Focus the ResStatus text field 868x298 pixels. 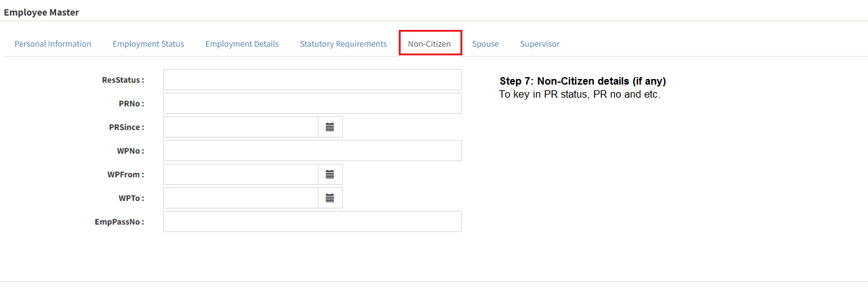[x=312, y=80]
